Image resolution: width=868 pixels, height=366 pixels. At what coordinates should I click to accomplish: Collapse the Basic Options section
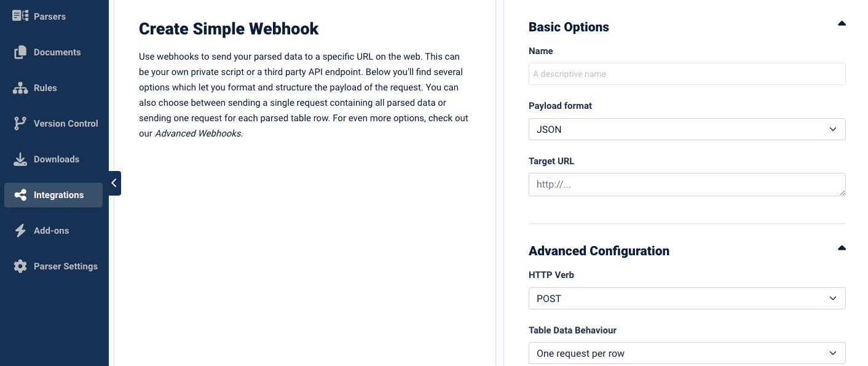[x=842, y=24]
